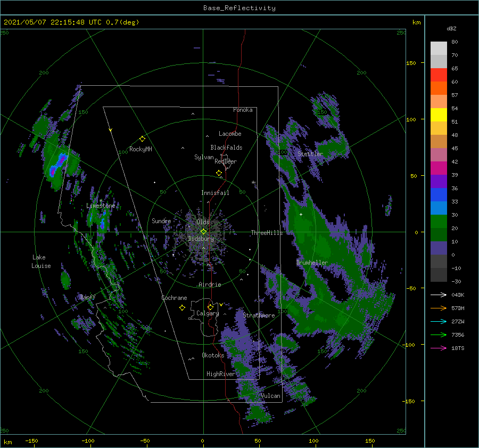Click the 04DK legend label
This screenshot has width=479, height=448.
click(x=458, y=295)
